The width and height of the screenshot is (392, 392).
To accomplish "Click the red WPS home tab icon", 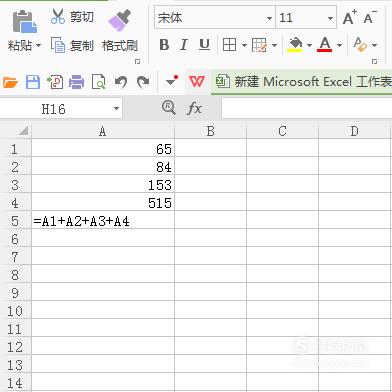I will click(197, 82).
